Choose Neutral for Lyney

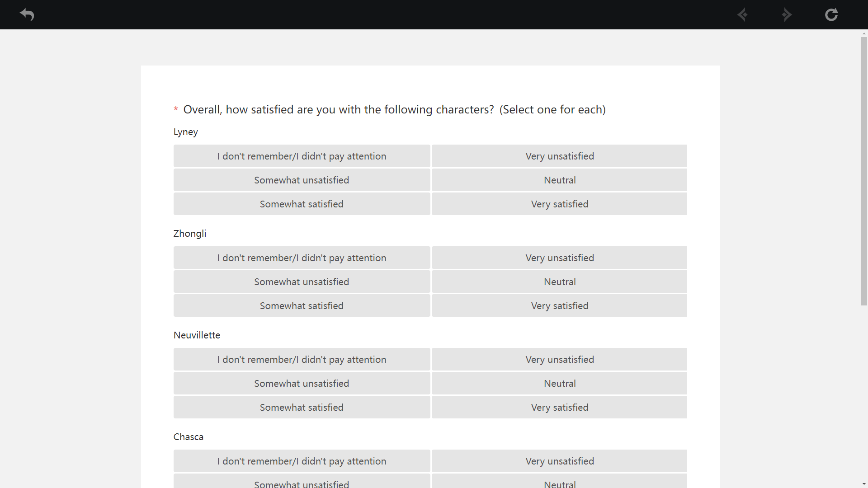point(559,180)
